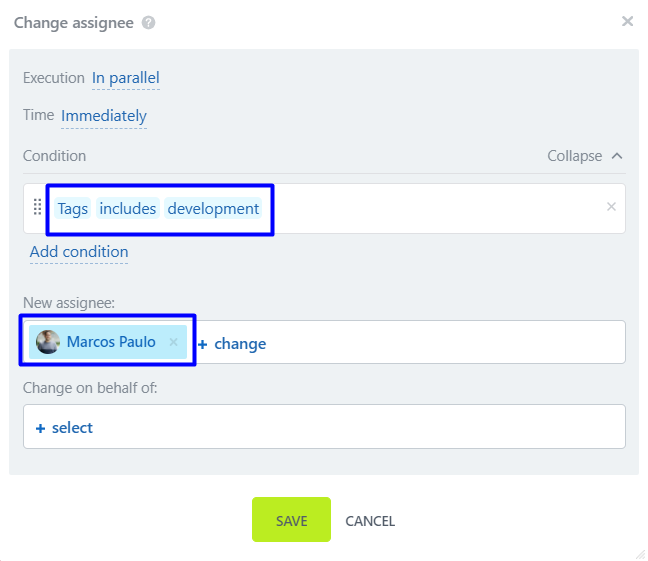Collapse the Condition section
Screen dimensions: 648x561
coord(585,156)
